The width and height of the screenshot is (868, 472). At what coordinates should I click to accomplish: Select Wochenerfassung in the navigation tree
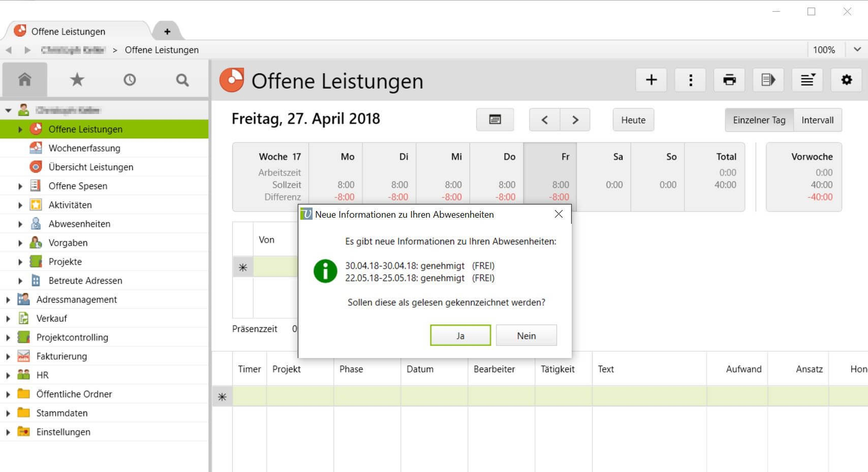pos(84,148)
